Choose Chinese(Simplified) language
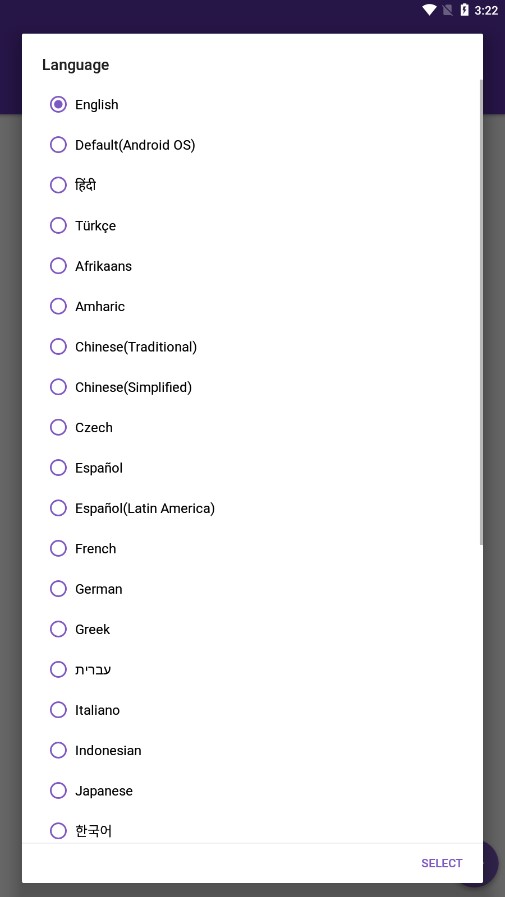505x897 pixels. coord(252,387)
